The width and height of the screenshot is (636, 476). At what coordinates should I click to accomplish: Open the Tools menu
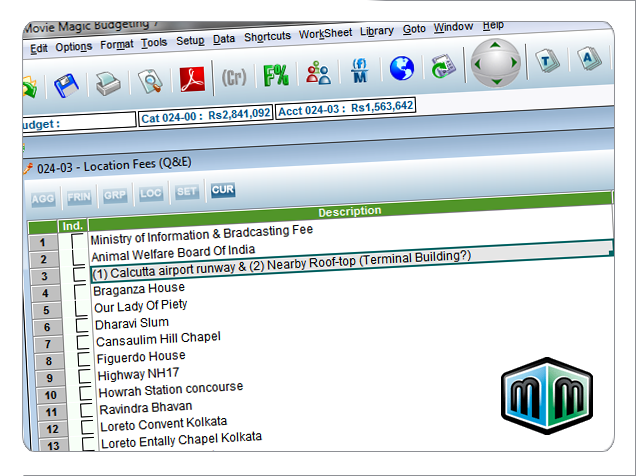tap(154, 43)
